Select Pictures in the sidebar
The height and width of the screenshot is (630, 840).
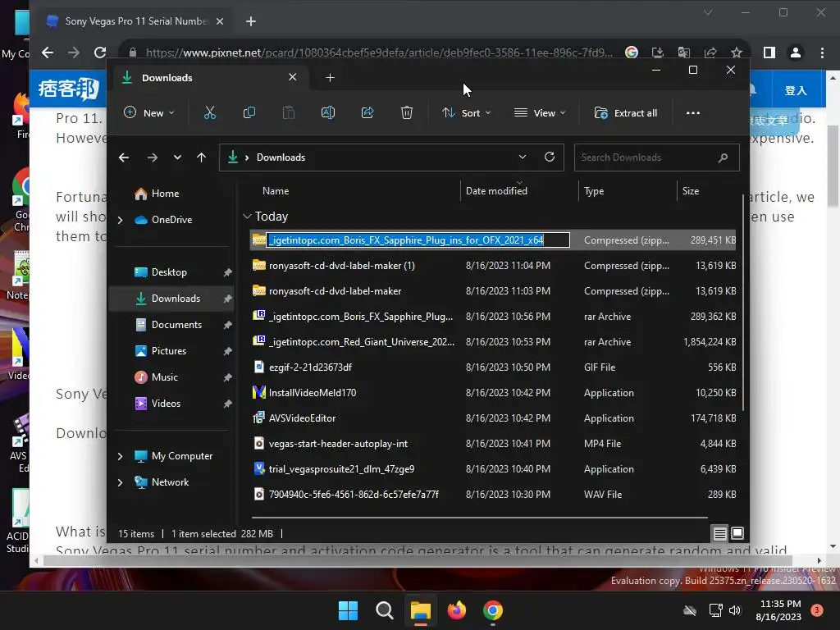tap(169, 351)
